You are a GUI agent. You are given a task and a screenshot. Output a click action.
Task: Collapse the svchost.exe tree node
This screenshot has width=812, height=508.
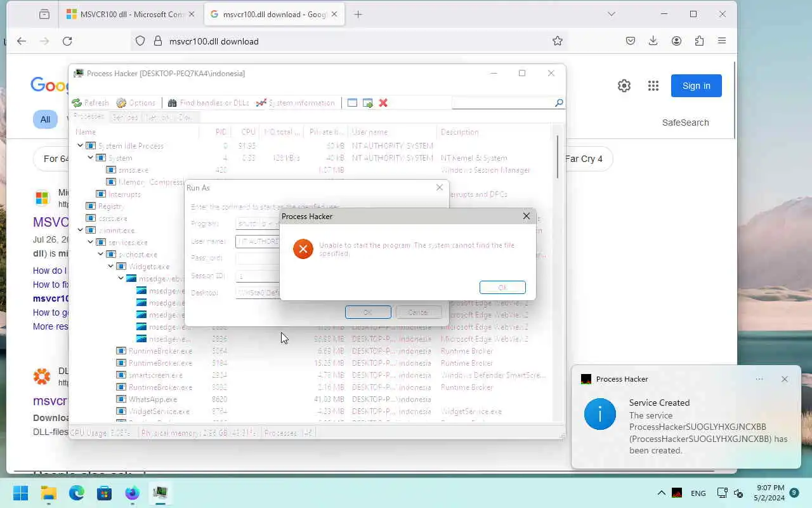(100, 255)
